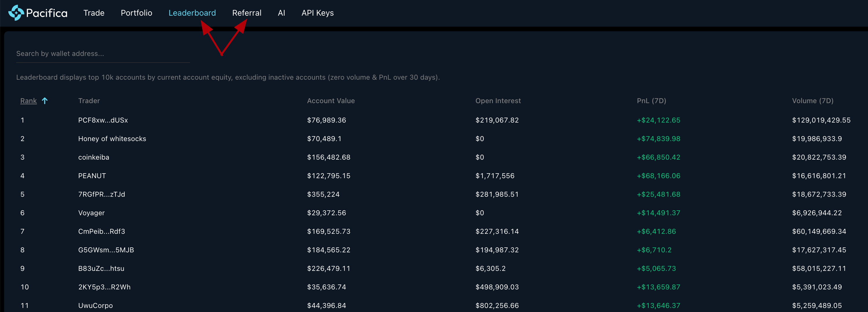
Task: Open the PEANUT trader profile
Action: (92, 176)
